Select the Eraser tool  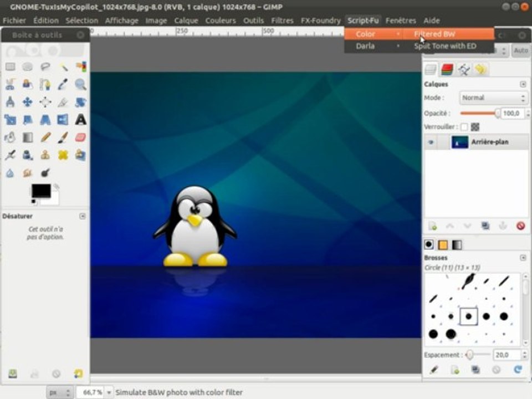tap(81, 137)
